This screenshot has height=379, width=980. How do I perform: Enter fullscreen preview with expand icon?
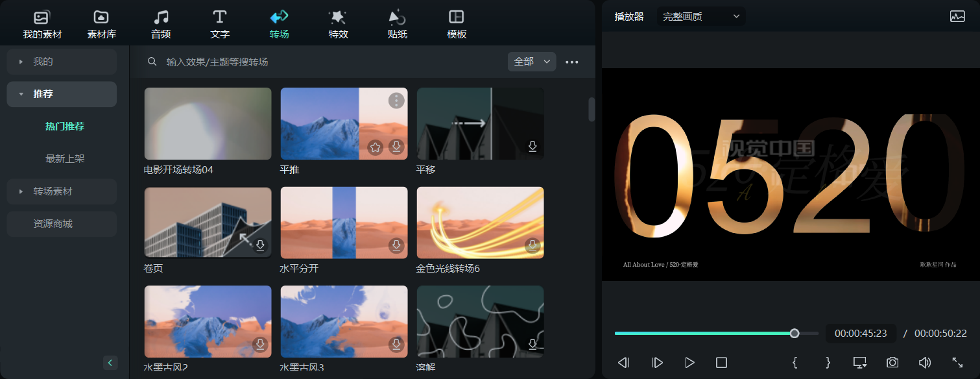click(957, 363)
